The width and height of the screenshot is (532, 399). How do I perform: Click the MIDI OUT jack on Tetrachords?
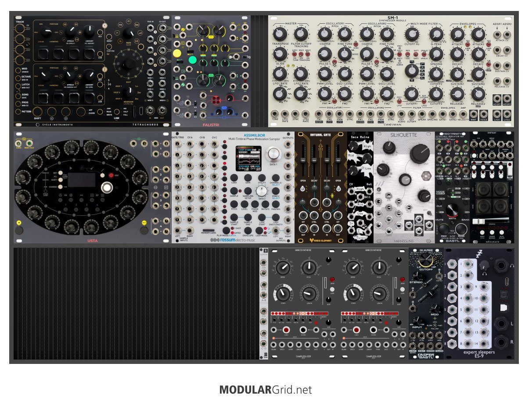[162, 110]
